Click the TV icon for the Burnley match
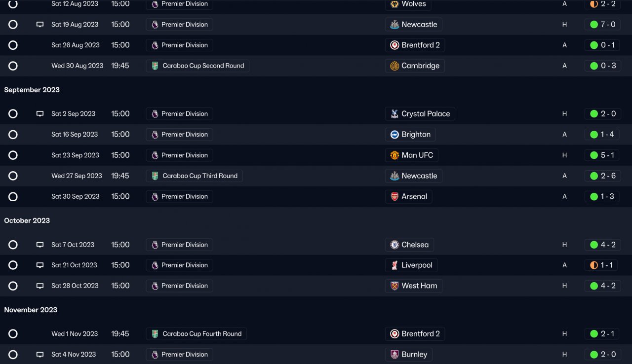632x364 pixels. (40, 355)
